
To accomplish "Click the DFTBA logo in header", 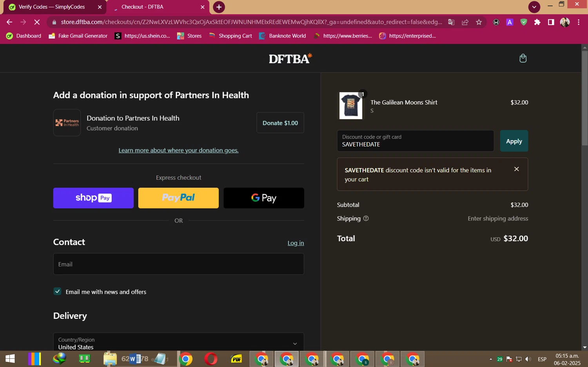I will [x=290, y=59].
